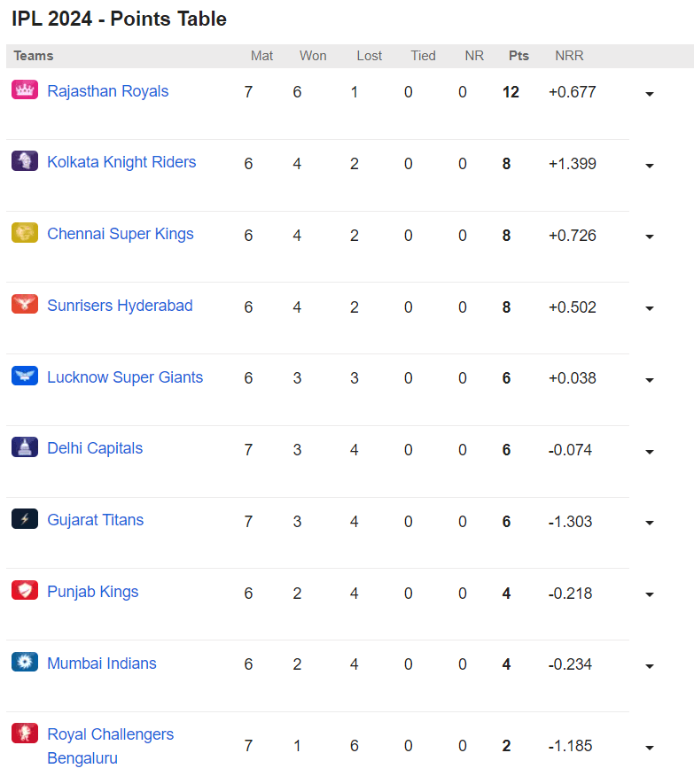The width and height of the screenshot is (694, 784).
Task: Expand the Gujarat Titans row arrow
Action: pyautogui.click(x=649, y=523)
